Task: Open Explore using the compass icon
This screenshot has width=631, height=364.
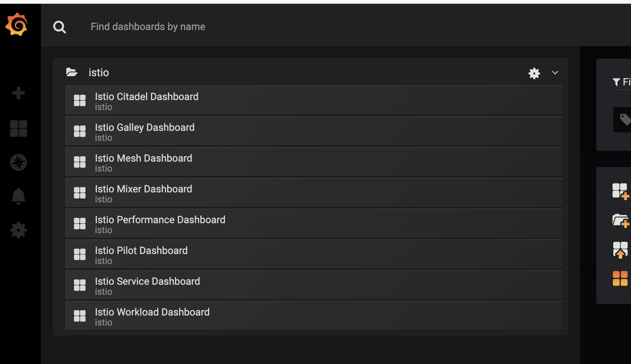Action: (18, 162)
